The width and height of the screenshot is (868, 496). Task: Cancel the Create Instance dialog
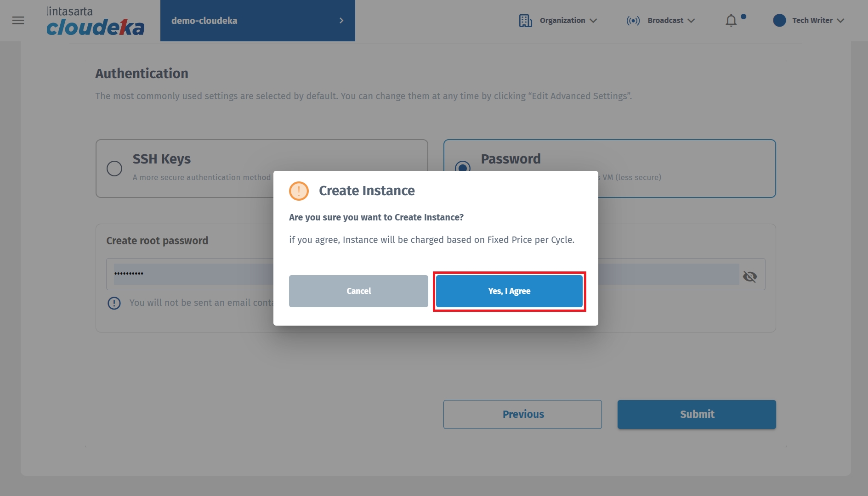pyautogui.click(x=358, y=291)
